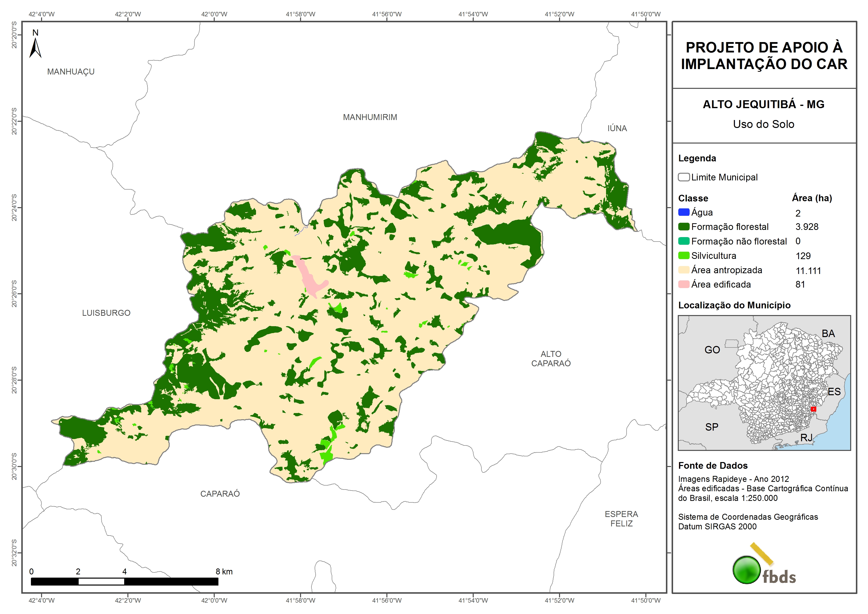The width and height of the screenshot is (868, 614).
Task: Click the Formação não florestal swatch
Action: coord(683,241)
